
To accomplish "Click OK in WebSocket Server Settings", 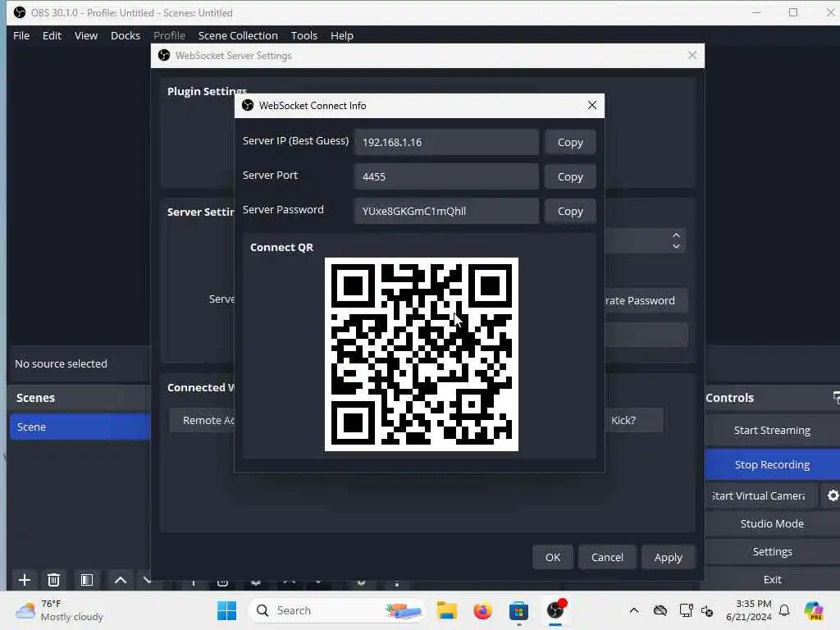I will tap(553, 557).
